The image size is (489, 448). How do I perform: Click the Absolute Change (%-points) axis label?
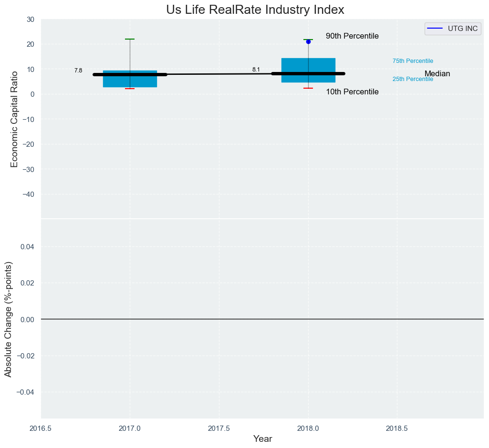click(x=8, y=319)
